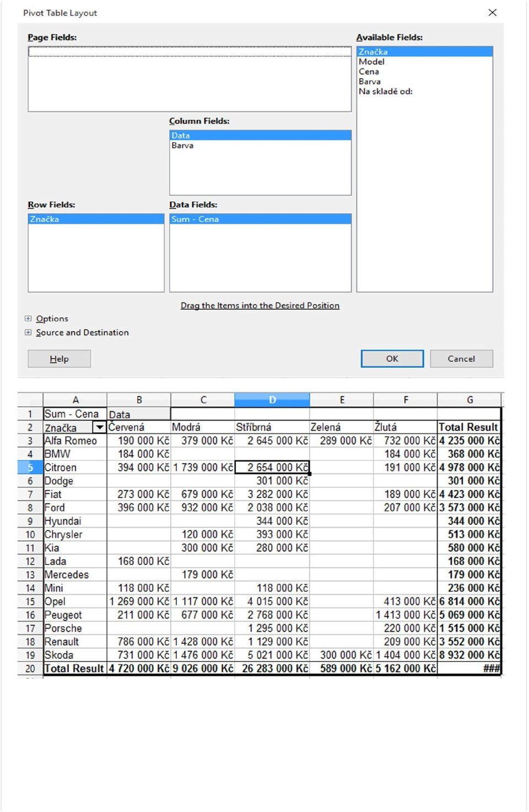Select the Opel row label

(x=75, y=601)
